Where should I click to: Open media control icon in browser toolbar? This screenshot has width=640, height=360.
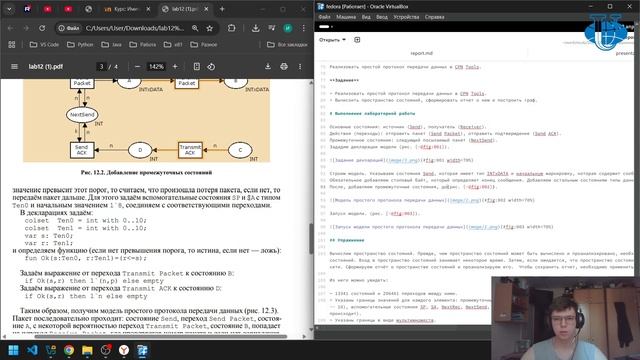272,28
